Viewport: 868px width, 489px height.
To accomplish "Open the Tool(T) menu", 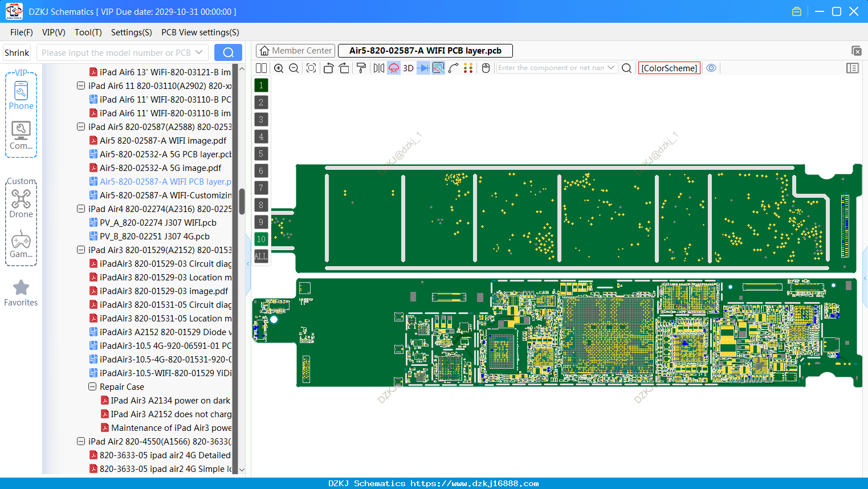I will [x=88, y=32].
